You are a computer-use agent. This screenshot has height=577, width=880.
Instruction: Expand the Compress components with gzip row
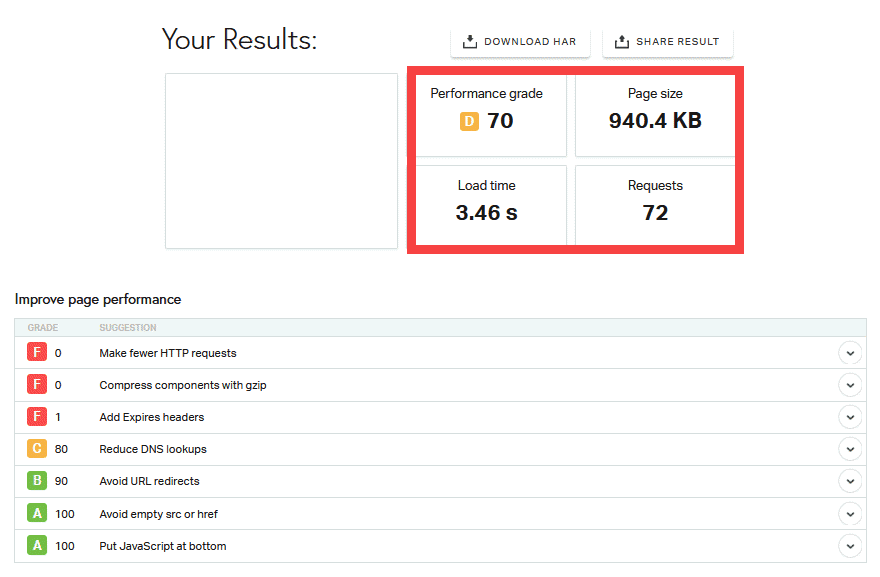[x=850, y=385]
